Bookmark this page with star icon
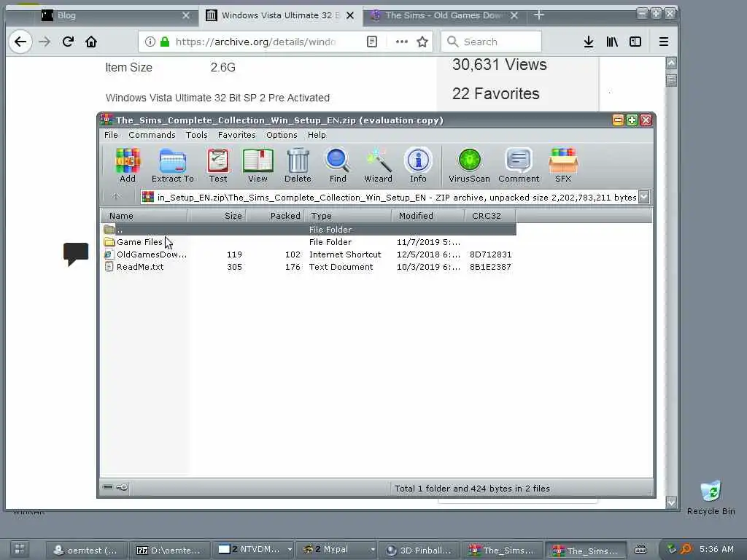 click(422, 42)
